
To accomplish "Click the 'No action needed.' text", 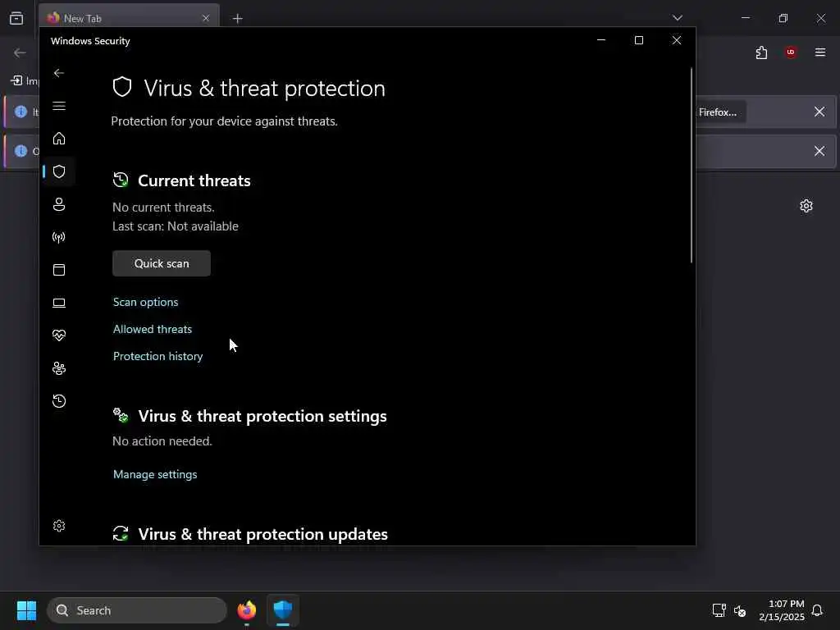I will coord(162,441).
